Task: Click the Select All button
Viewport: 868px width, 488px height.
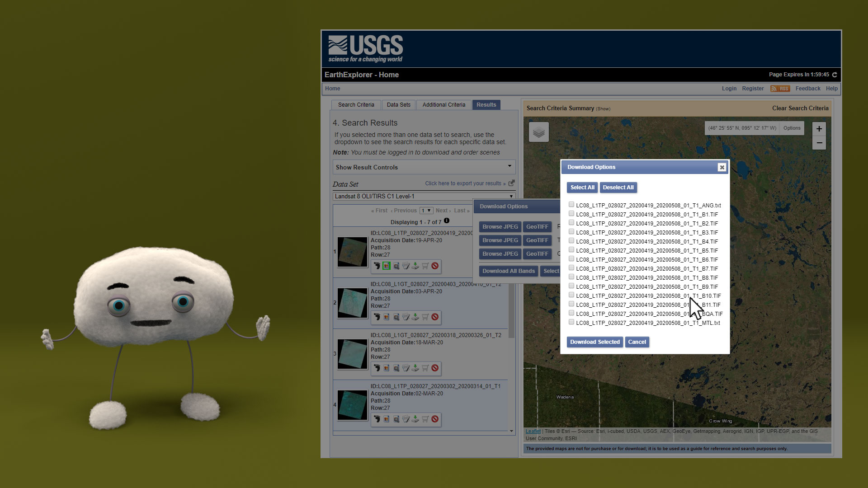Action: click(x=582, y=188)
